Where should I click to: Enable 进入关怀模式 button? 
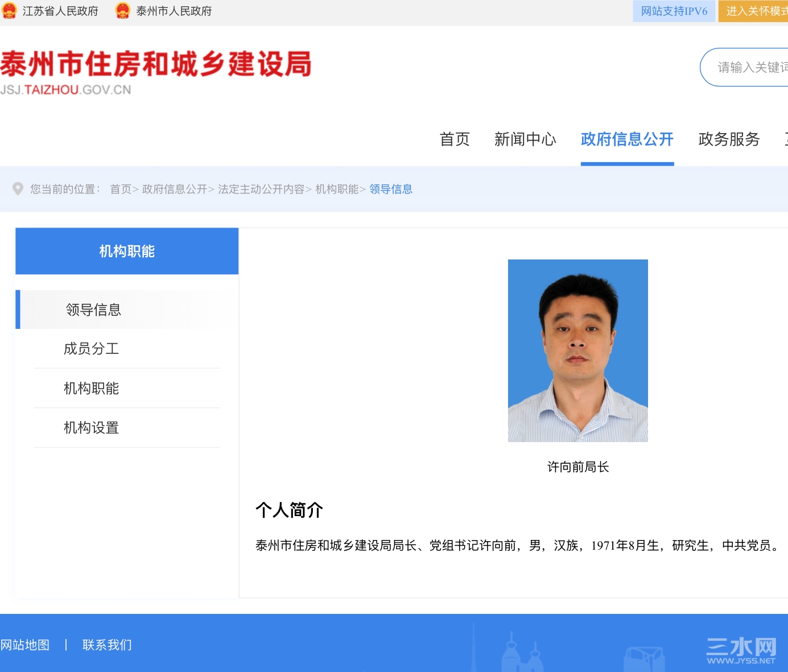[x=753, y=11]
